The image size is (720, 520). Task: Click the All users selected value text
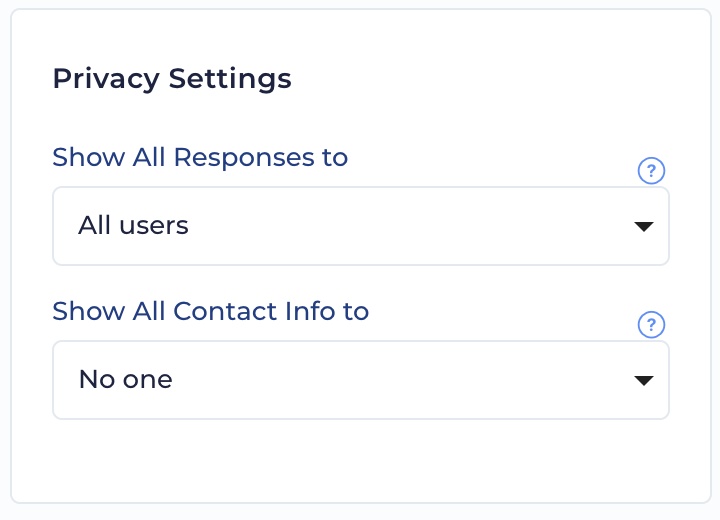click(x=133, y=226)
